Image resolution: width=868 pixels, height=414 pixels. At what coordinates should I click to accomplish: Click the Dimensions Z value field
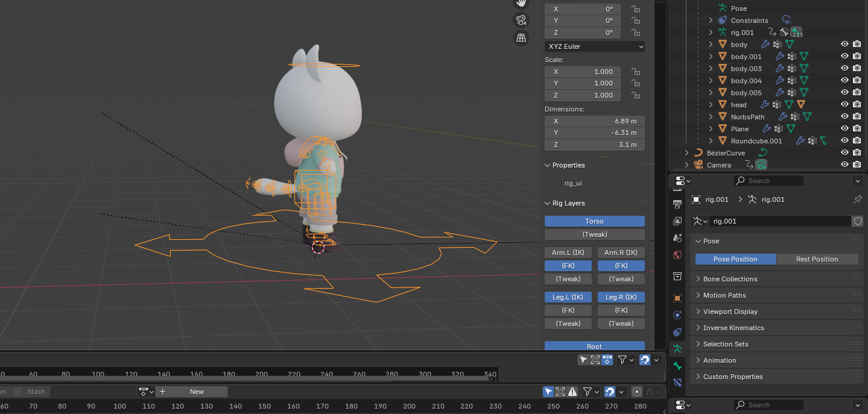[595, 145]
